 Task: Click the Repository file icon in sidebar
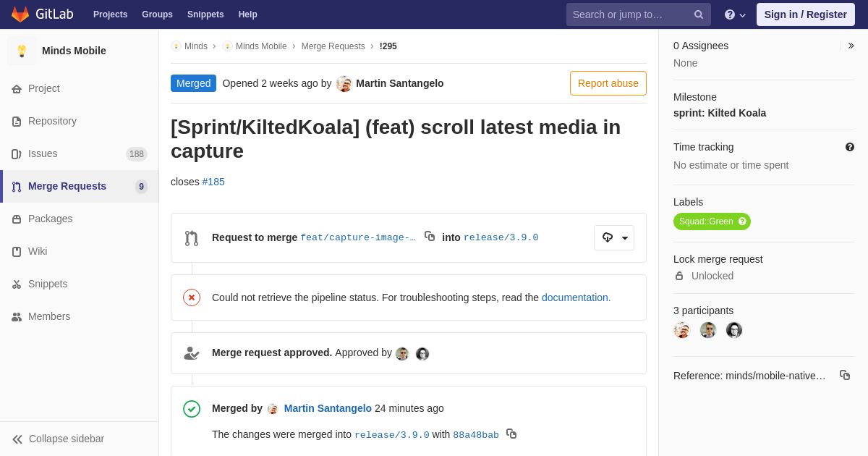(17, 122)
